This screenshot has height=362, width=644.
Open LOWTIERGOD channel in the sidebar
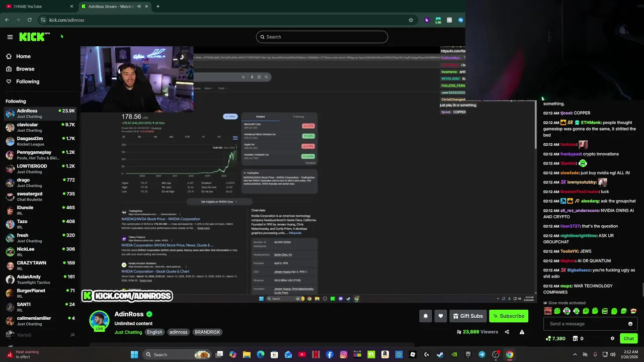point(40,168)
